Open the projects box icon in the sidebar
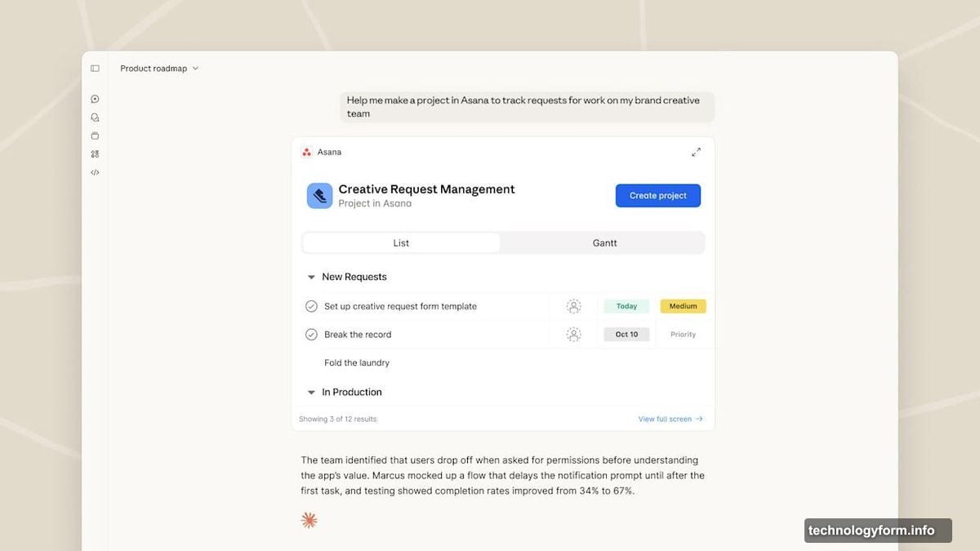Viewport: 980px width, 551px height. click(95, 136)
